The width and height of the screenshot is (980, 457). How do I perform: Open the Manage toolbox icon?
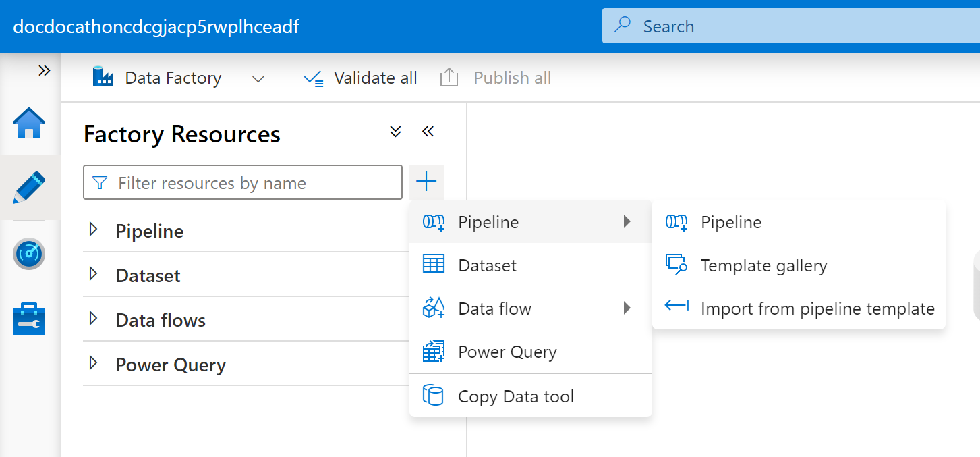(29, 319)
